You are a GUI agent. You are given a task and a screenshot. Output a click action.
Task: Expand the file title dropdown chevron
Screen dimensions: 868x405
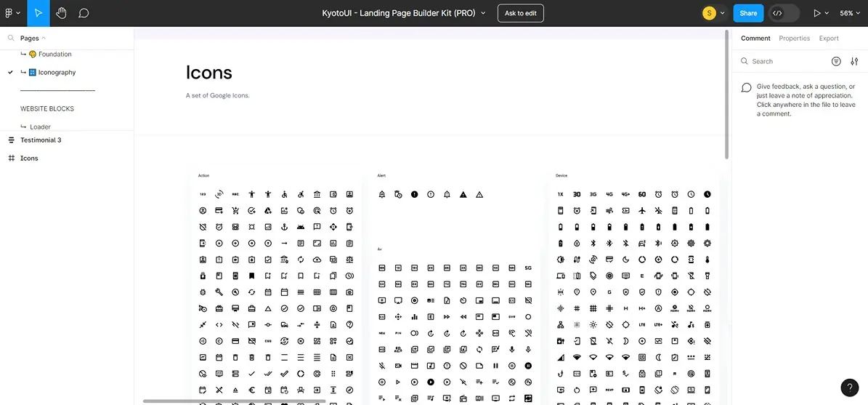click(483, 13)
